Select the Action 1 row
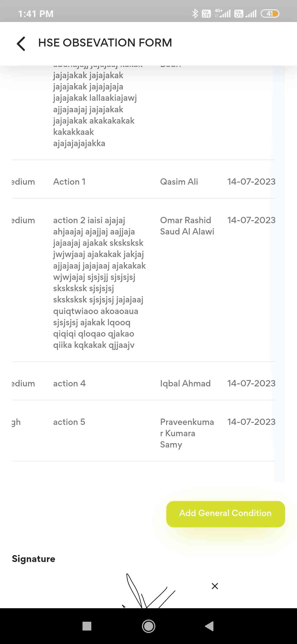The width and height of the screenshot is (297, 644). tap(69, 182)
